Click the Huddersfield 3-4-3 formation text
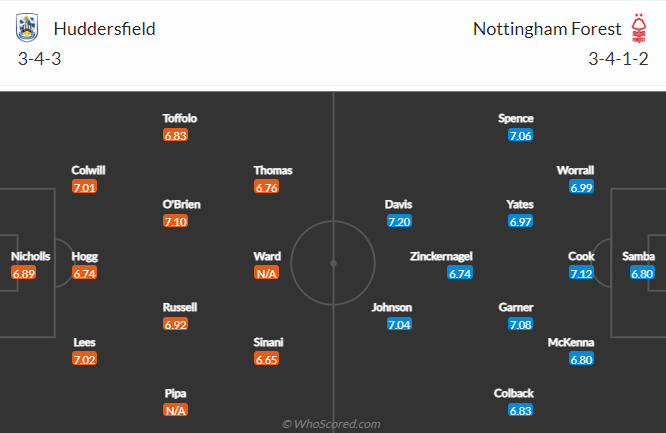This screenshot has width=666, height=433. pos(40,59)
